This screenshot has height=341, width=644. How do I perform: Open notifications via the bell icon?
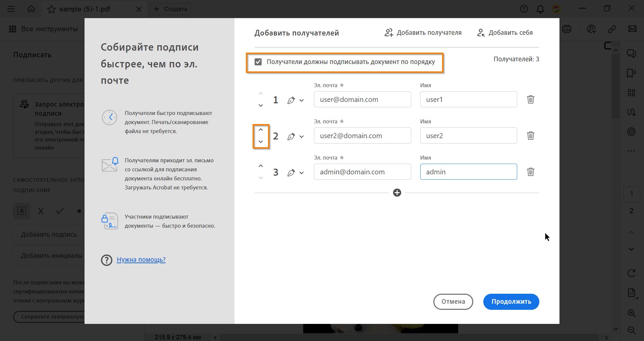point(540,9)
